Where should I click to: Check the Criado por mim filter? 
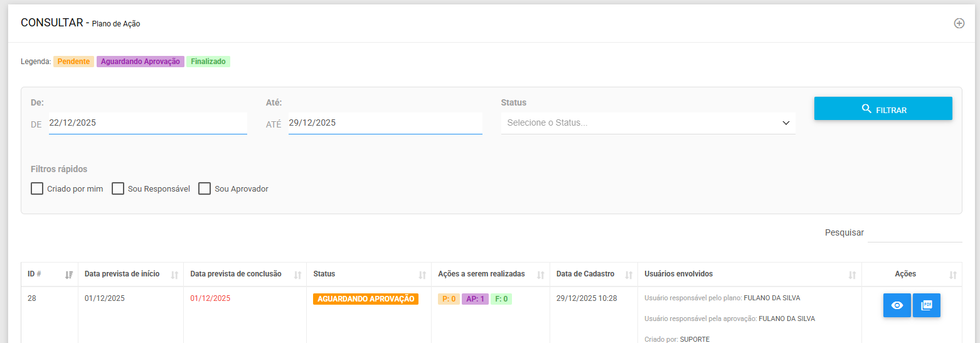point(37,188)
